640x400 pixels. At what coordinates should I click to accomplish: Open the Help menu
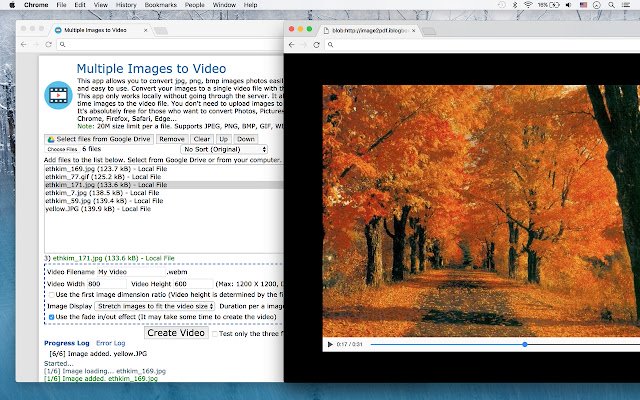[x=250, y=5]
